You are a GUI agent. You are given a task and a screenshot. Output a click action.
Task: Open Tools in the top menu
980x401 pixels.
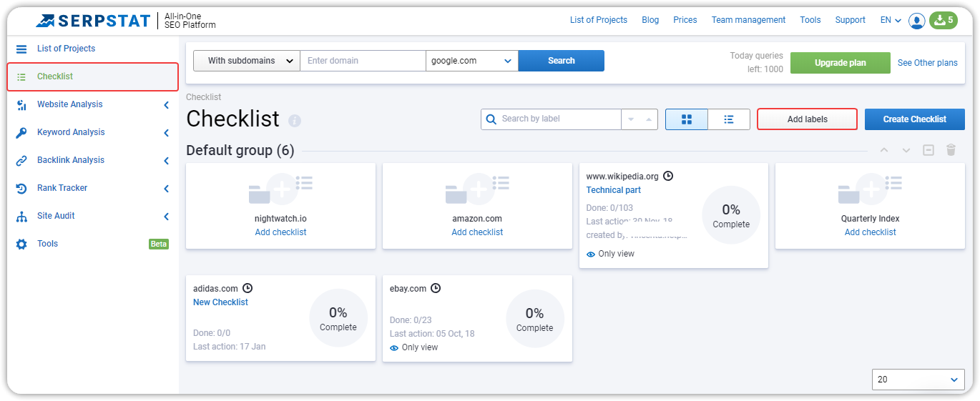(810, 20)
